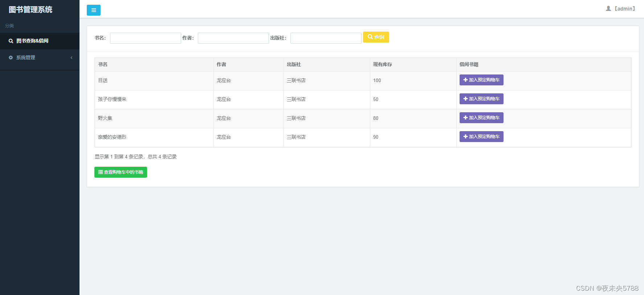644x295 pixels.
Task: Focus the 作者 search field
Action: tap(233, 38)
